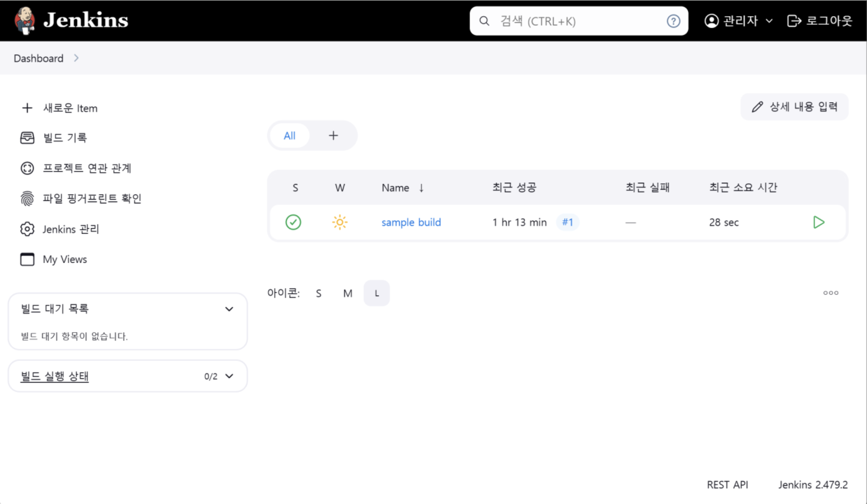Expand the 관리자 user dropdown chevron
This screenshot has width=867, height=504.
coord(769,21)
